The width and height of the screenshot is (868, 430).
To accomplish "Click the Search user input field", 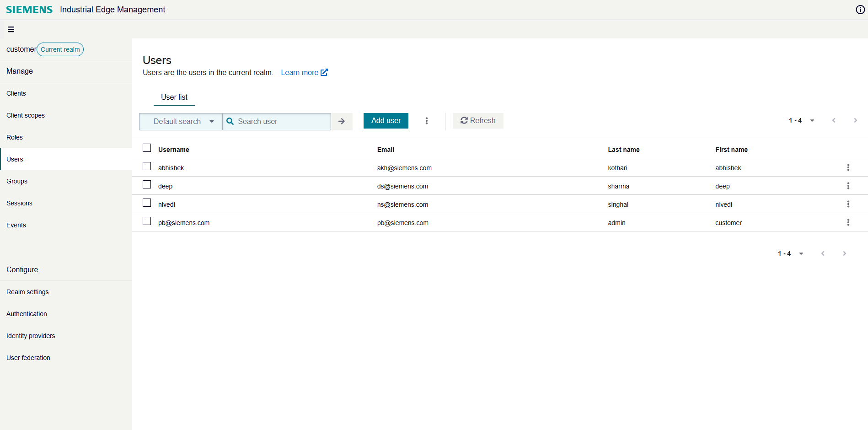I will [281, 121].
